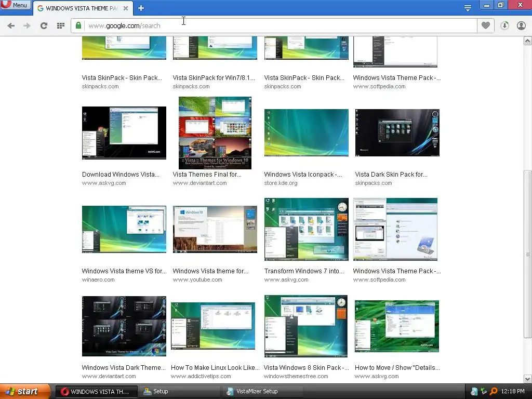Click scrollbar up arrow
This screenshot has height=399, width=532.
[x=528, y=41]
